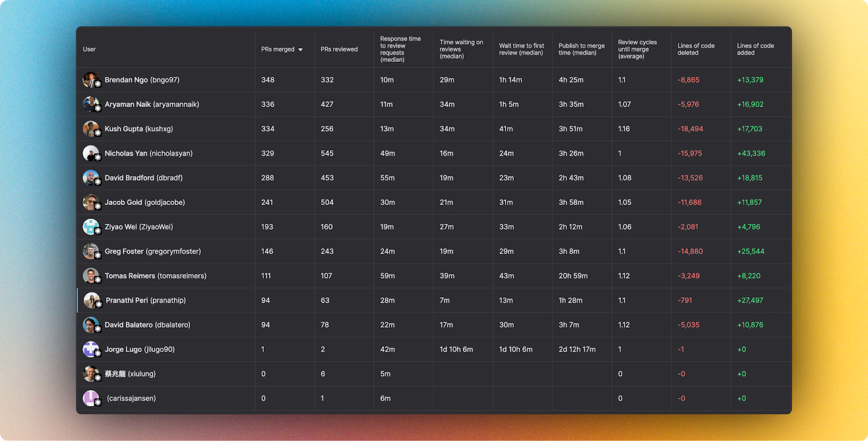Sort by Publish to merge time header

click(x=582, y=49)
